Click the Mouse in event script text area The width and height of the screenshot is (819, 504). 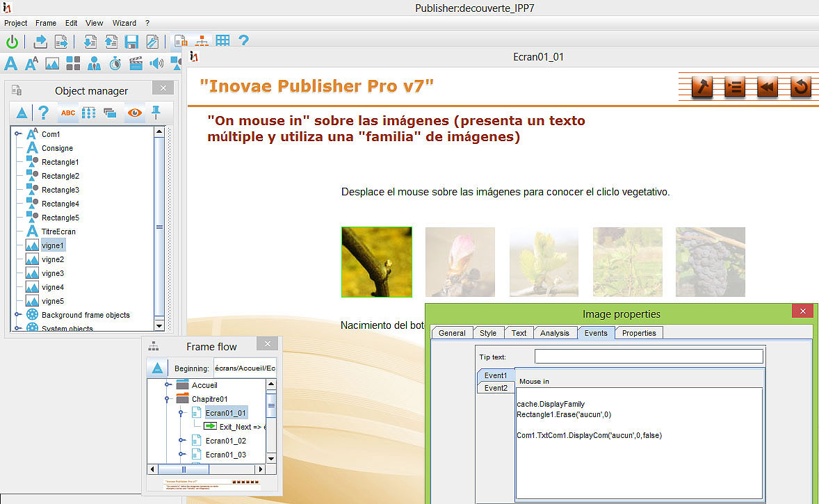coord(639,444)
